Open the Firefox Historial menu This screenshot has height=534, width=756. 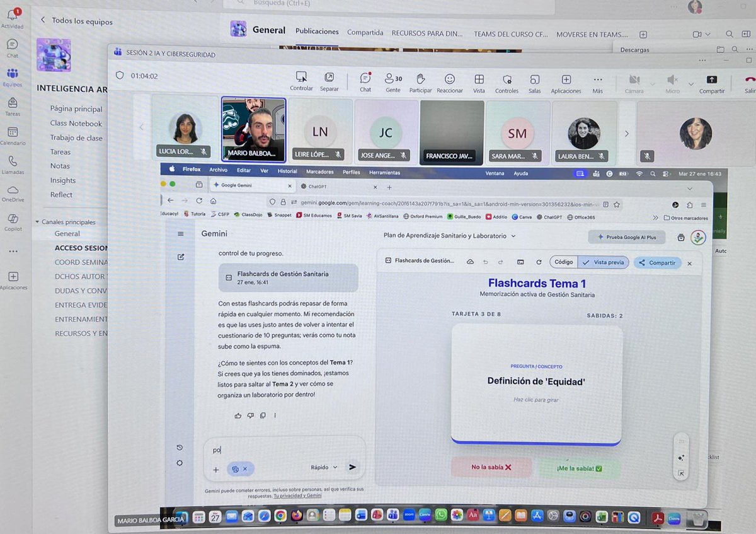(x=287, y=171)
